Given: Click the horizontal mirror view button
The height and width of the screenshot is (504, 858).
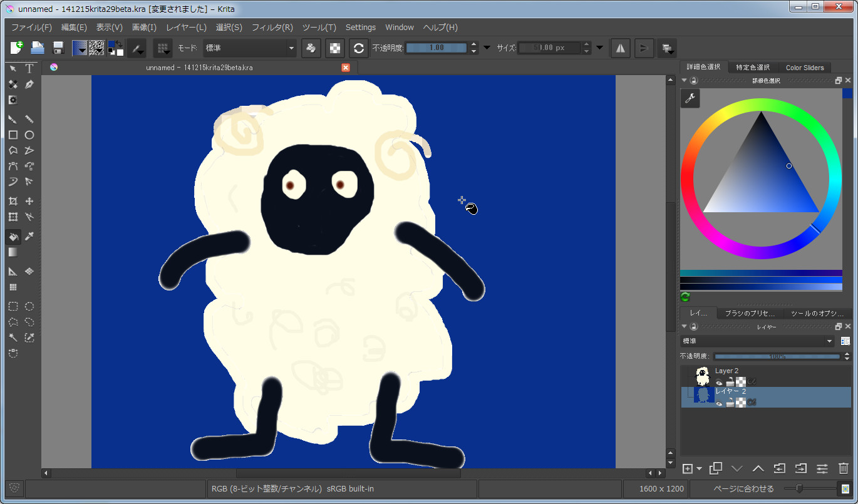Looking at the screenshot, I should pyautogui.click(x=620, y=48).
